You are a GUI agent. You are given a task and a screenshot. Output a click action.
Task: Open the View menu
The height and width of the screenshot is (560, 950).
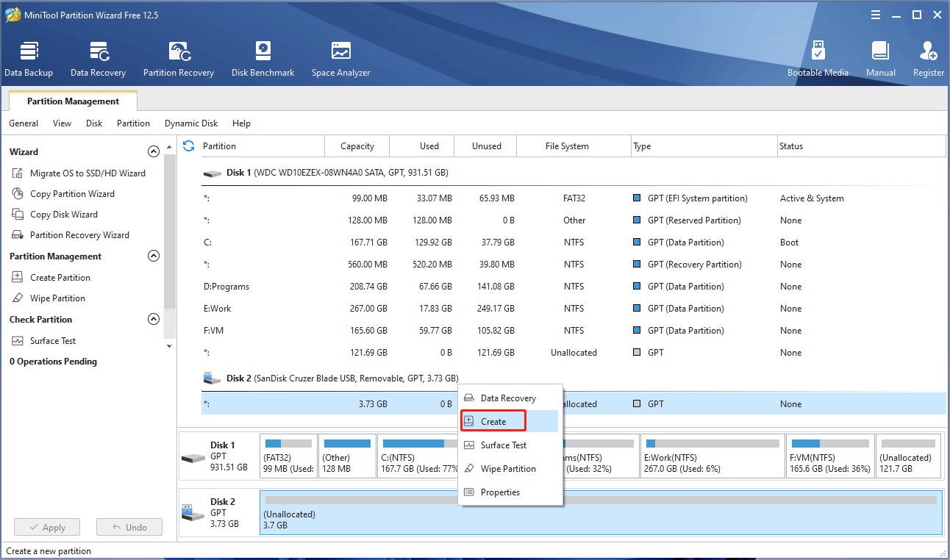click(x=63, y=123)
